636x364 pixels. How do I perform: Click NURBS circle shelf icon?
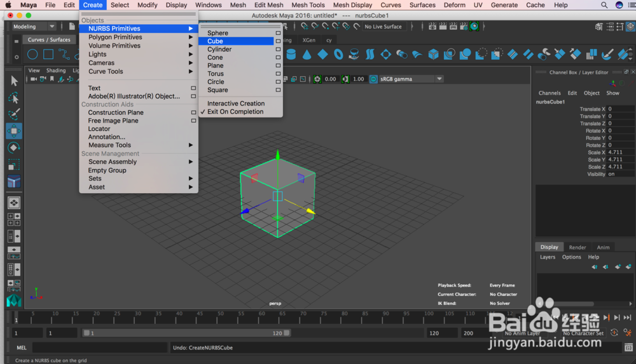[32, 55]
